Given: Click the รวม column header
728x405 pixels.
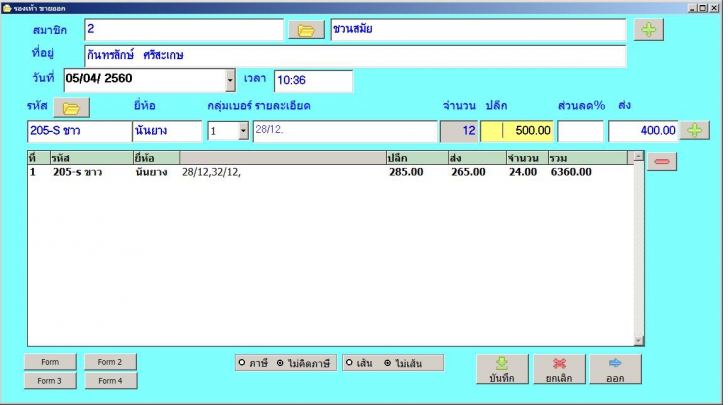Looking at the screenshot, I should click(x=587, y=158).
